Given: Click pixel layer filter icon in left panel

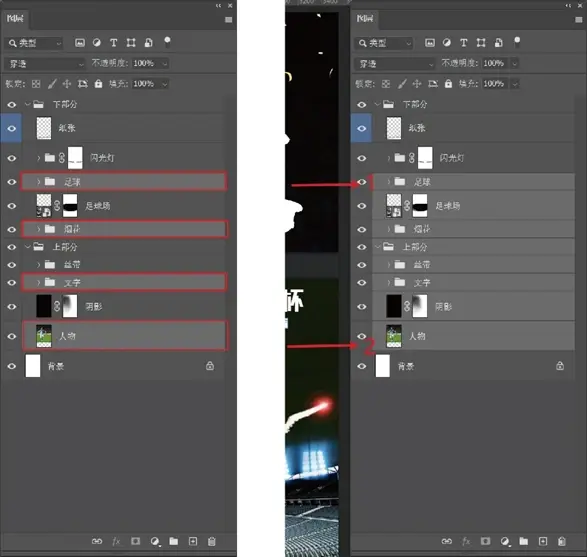Looking at the screenshot, I should 80,43.
